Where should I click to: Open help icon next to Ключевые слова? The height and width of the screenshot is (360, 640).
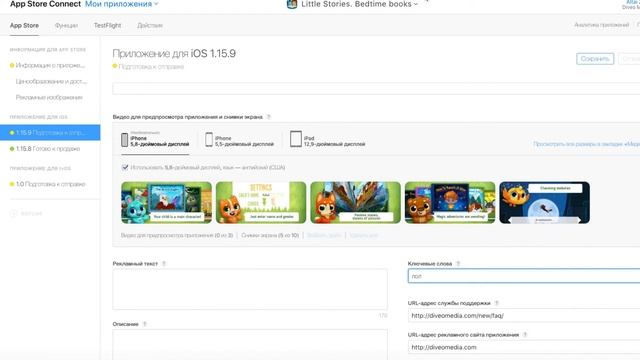point(458,264)
